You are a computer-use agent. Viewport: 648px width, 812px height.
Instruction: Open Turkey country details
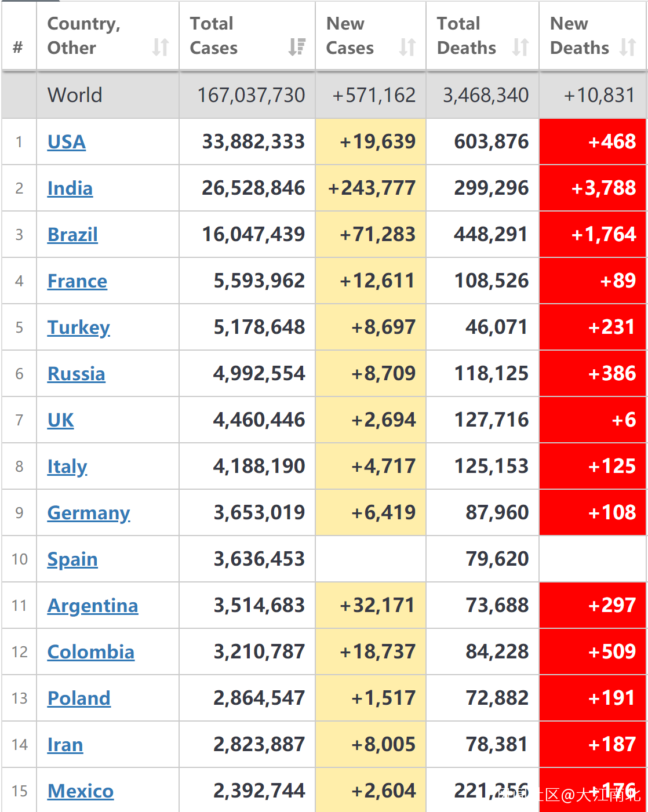(78, 327)
